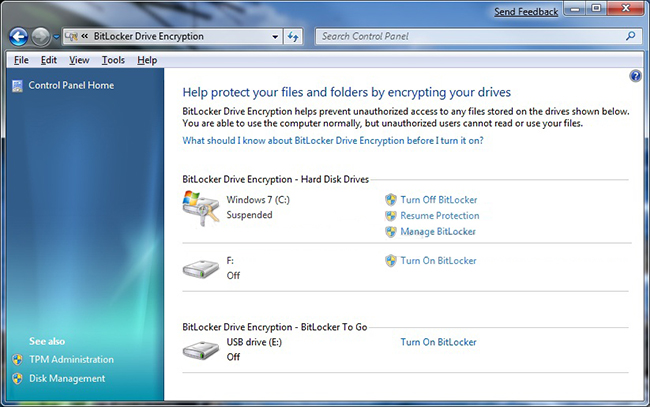Focus the Search Control Panel field
Screen dimensions: 650x407
coord(479,36)
